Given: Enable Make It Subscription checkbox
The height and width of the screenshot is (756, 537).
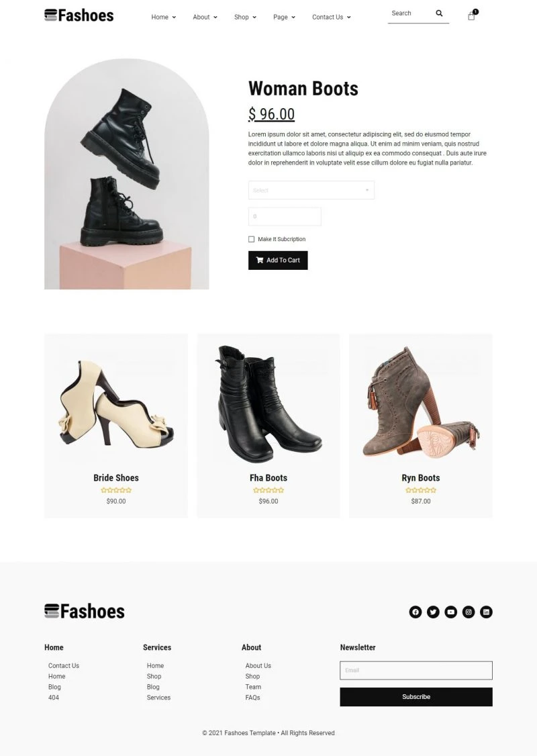Looking at the screenshot, I should 251,239.
